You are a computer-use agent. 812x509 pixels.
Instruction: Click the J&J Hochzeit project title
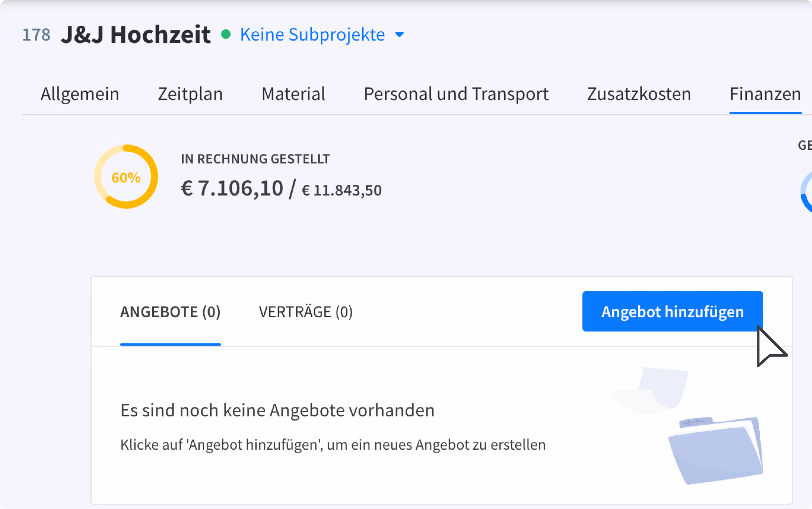[x=136, y=34]
